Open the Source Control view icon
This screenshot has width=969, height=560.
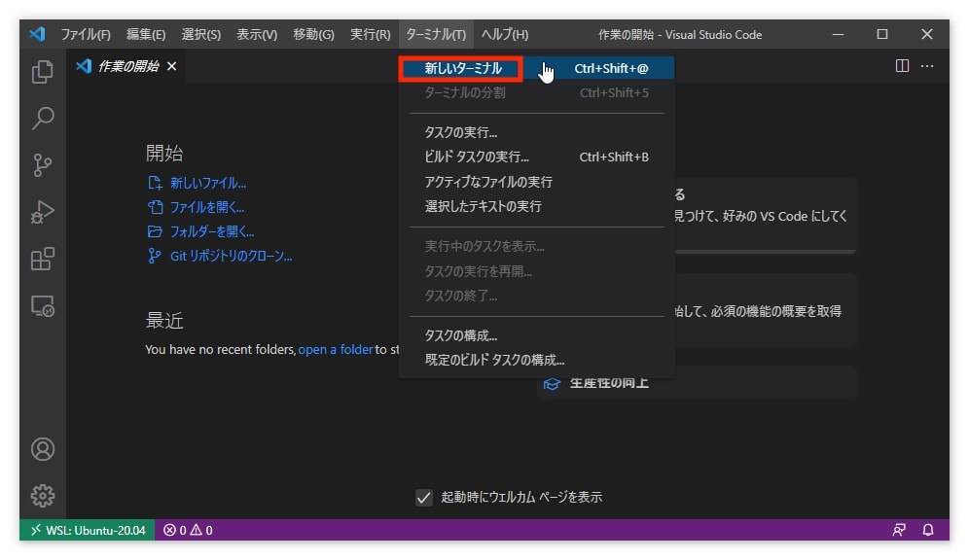click(x=43, y=165)
